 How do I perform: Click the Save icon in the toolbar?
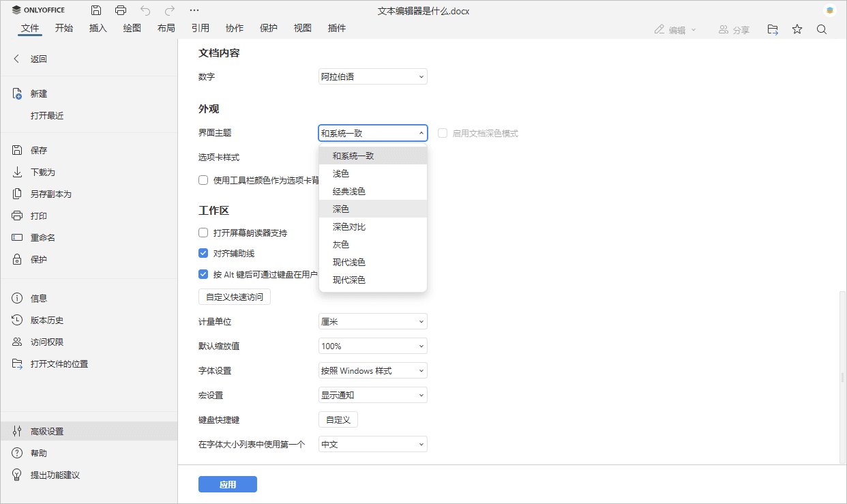pos(95,10)
